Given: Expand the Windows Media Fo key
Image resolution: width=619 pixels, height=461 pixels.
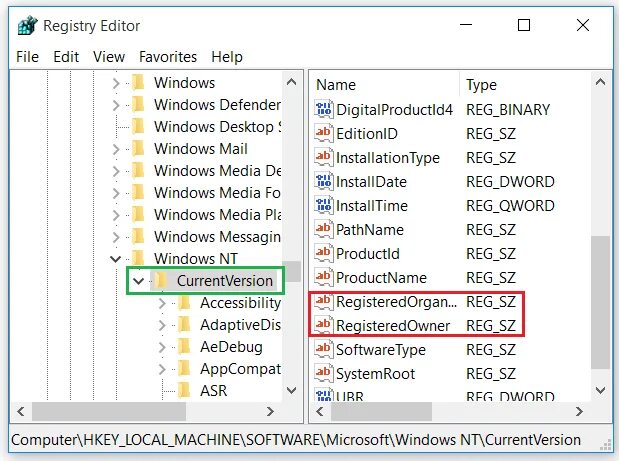Looking at the screenshot, I should point(116,193).
